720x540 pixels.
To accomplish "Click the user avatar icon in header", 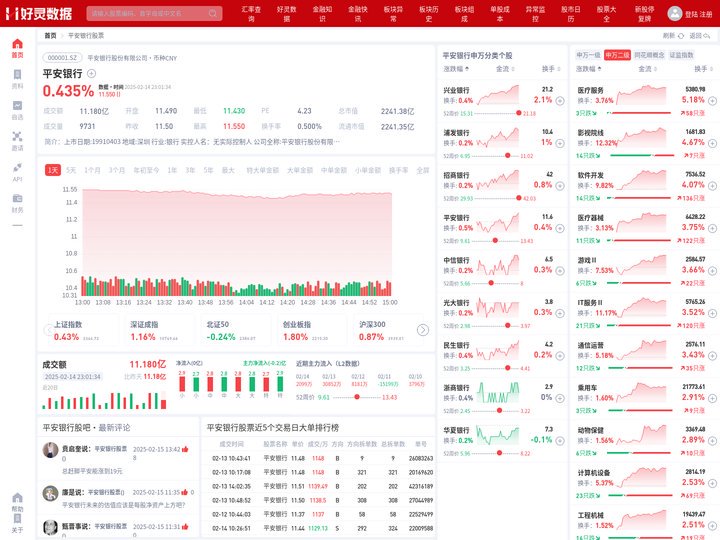I will pos(675,13).
